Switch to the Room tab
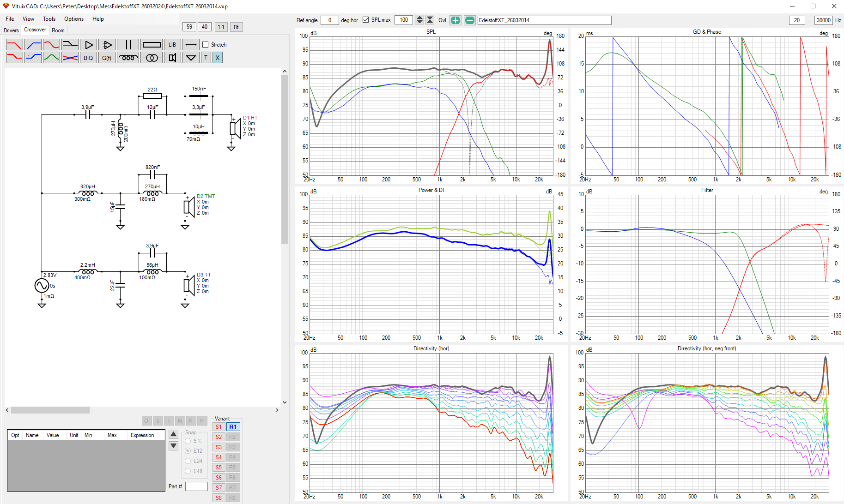Image resolution: width=844 pixels, height=504 pixels. pos(58,30)
